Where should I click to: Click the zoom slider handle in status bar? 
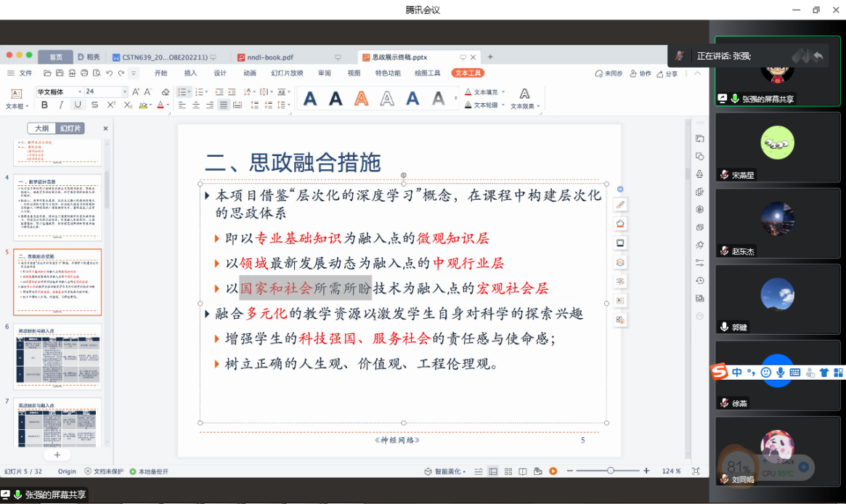pyautogui.click(x=611, y=471)
